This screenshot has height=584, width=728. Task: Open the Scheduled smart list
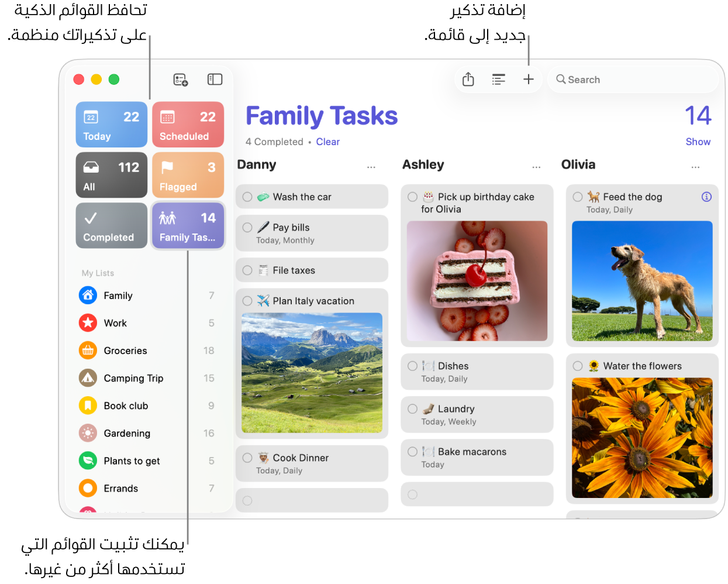point(188,125)
